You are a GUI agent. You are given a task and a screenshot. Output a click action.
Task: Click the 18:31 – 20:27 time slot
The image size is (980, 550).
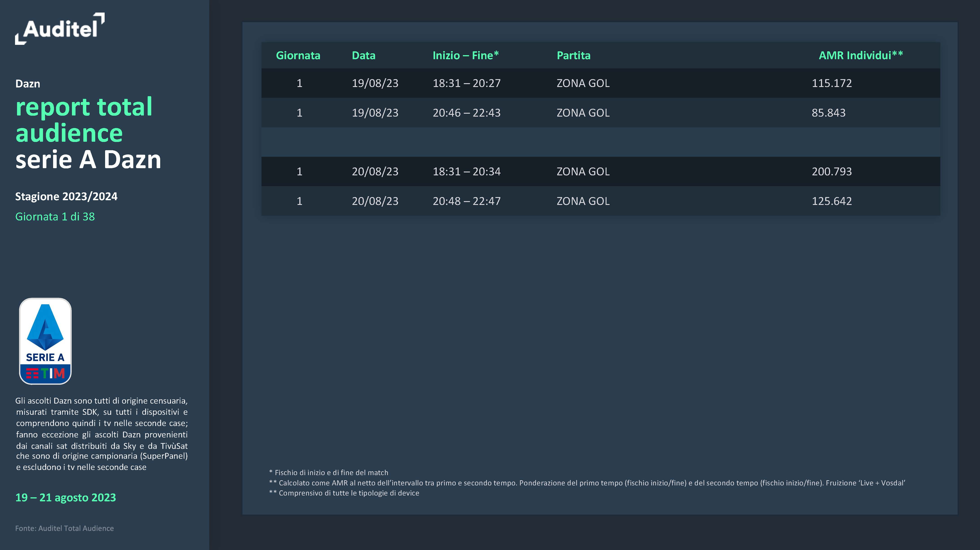coord(466,83)
